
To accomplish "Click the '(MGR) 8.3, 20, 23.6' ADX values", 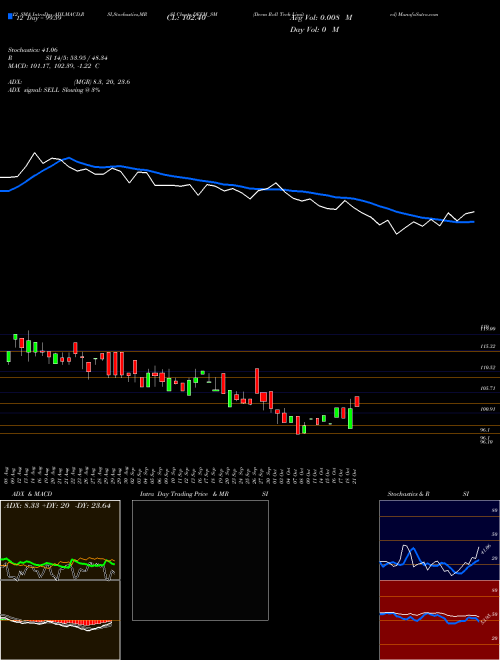I will point(101,82).
